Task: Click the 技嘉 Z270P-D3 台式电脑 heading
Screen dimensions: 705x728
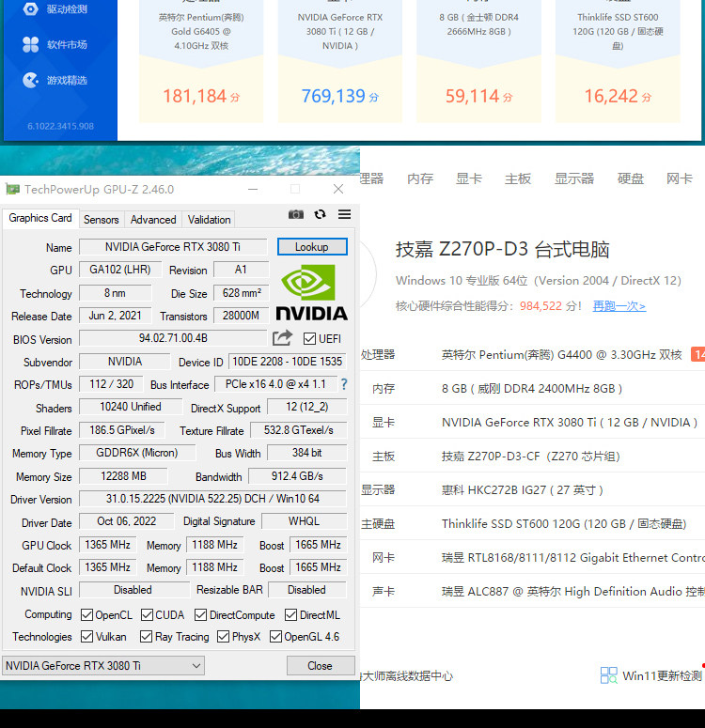Action: click(x=502, y=249)
